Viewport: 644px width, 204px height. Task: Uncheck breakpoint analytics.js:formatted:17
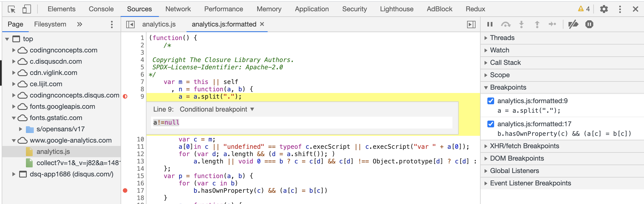click(491, 124)
